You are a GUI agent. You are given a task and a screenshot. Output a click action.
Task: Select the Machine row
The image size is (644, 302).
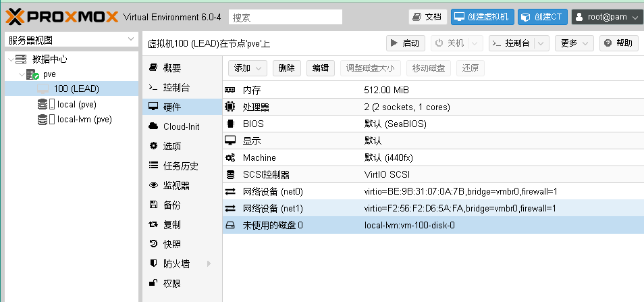(x=433, y=158)
